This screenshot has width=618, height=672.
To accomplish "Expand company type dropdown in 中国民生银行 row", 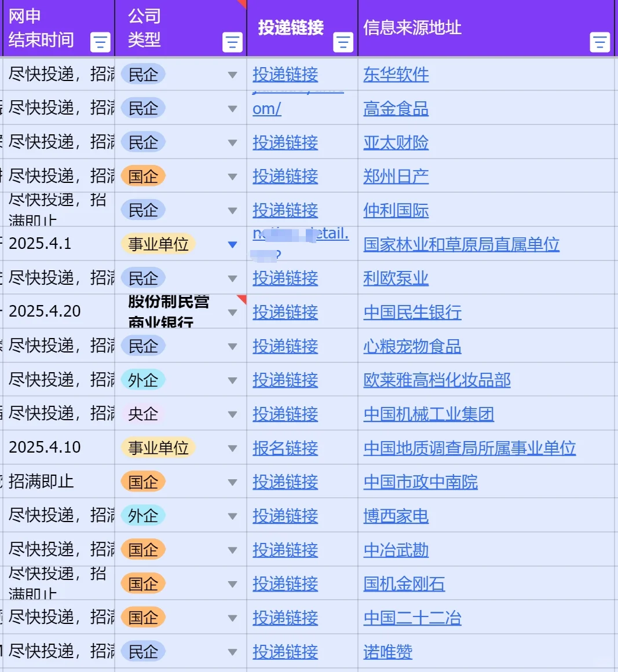I will [x=232, y=313].
